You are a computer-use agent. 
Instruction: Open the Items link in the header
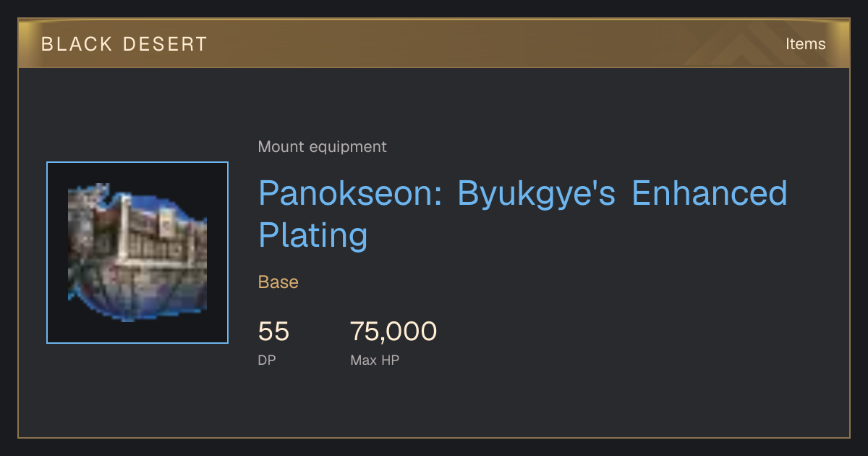[805, 43]
